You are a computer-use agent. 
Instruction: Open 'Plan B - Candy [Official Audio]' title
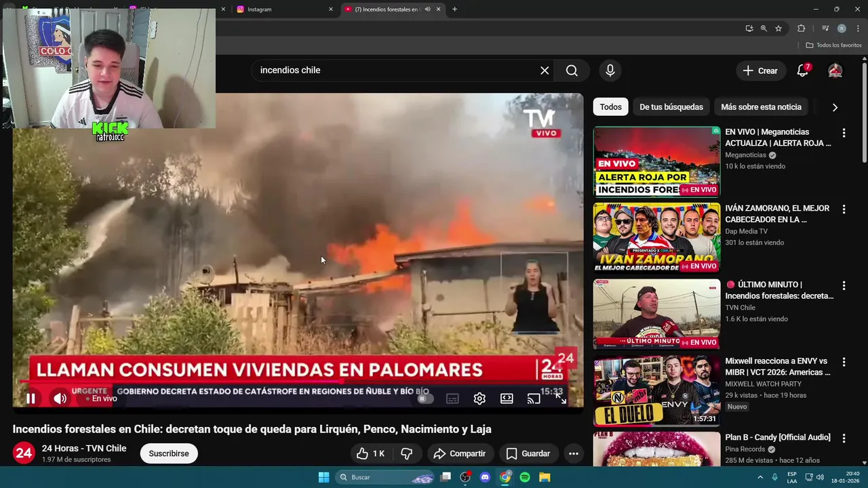coord(778,437)
